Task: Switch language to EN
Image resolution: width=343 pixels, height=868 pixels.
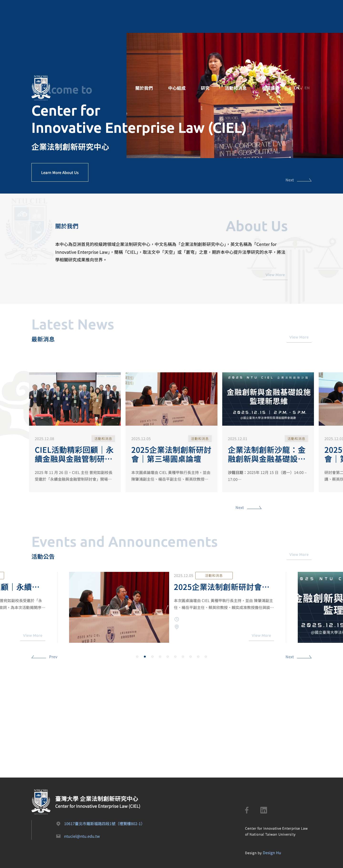Action: [x=307, y=88]
